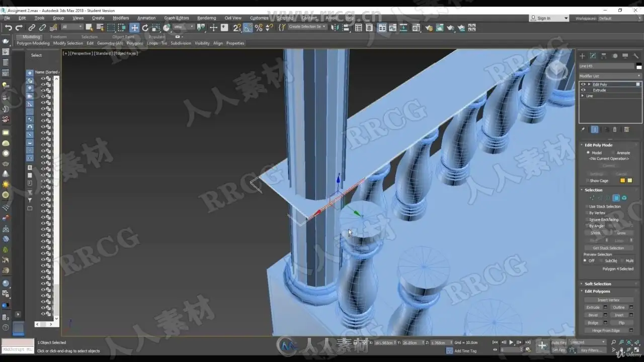Click the Select and Link chain icon
This screenshot has width=644, height=362.
[32, 28]
